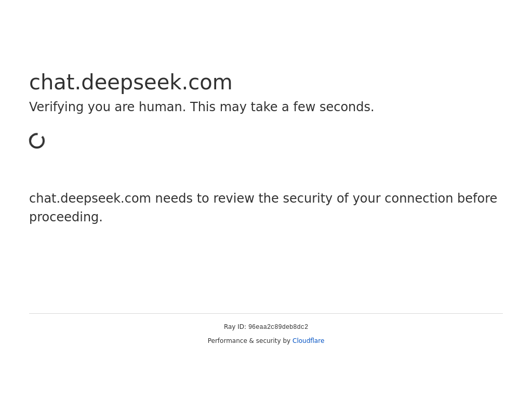Click the circular loading spinner icon
The width and height of the screenshot is (532, 399).
[37, 141]
